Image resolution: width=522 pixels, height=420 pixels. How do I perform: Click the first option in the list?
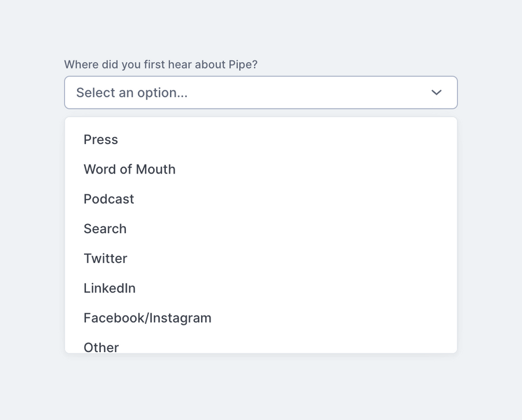coord(100,140)
